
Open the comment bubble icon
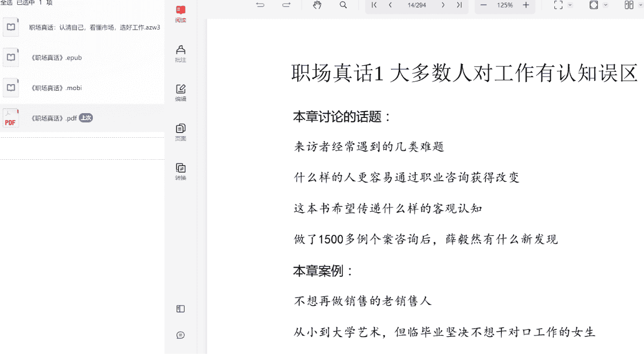pyautogui.click(x=181, y=335)
